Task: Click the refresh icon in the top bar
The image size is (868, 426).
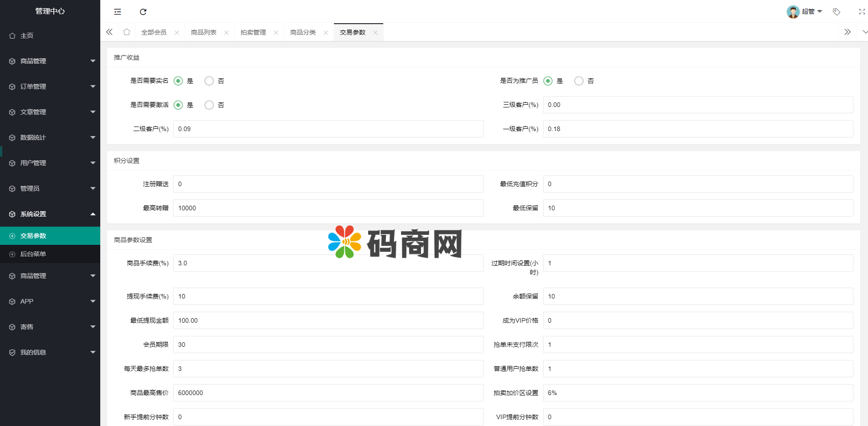Action: coord(143,12)
